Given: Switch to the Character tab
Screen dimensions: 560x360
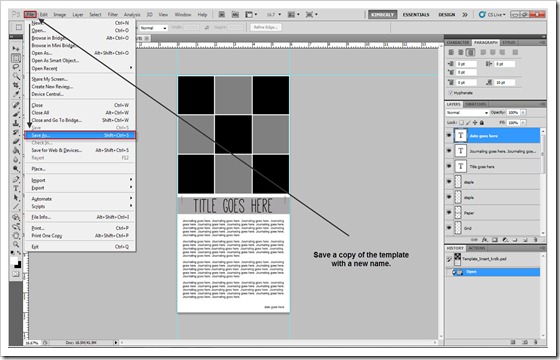Looking at the screenshot, I should point(458,42).
